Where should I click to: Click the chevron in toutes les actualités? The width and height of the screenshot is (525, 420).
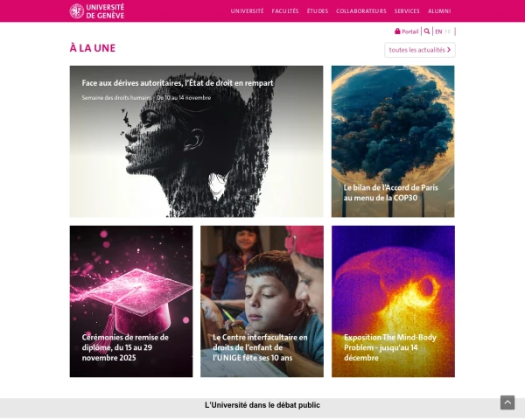pos(449,50)
